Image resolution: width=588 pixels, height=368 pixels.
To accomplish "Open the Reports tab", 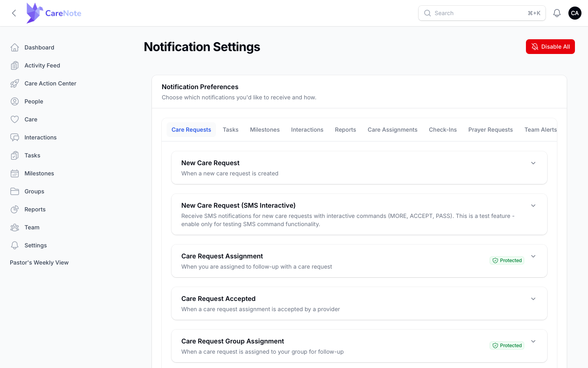I will click(345, 130).
